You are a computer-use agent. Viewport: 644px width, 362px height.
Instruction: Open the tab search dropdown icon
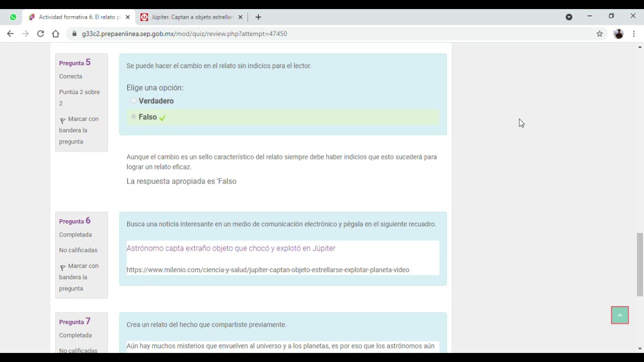pyautogui.click(x=569, y=17)
